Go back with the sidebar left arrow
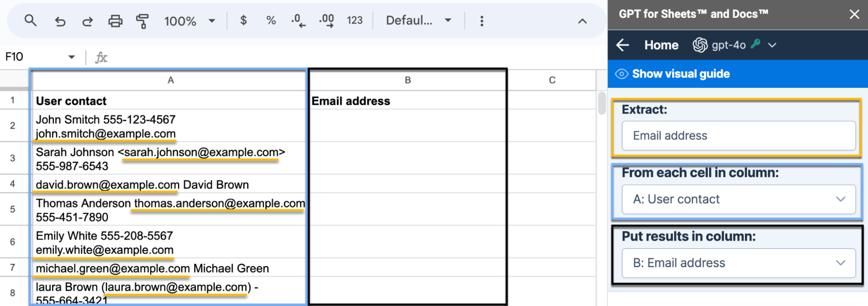 623,45
